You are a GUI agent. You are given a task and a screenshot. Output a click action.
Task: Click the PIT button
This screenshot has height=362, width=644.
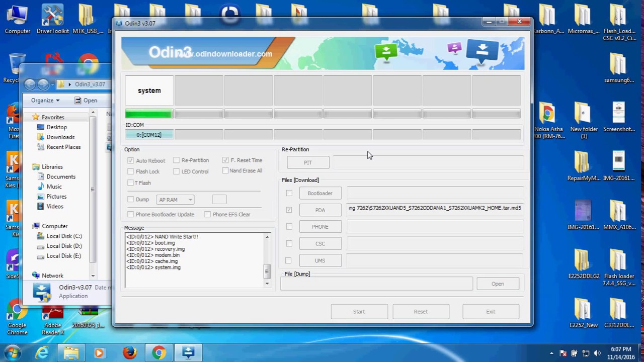[308, 162]
